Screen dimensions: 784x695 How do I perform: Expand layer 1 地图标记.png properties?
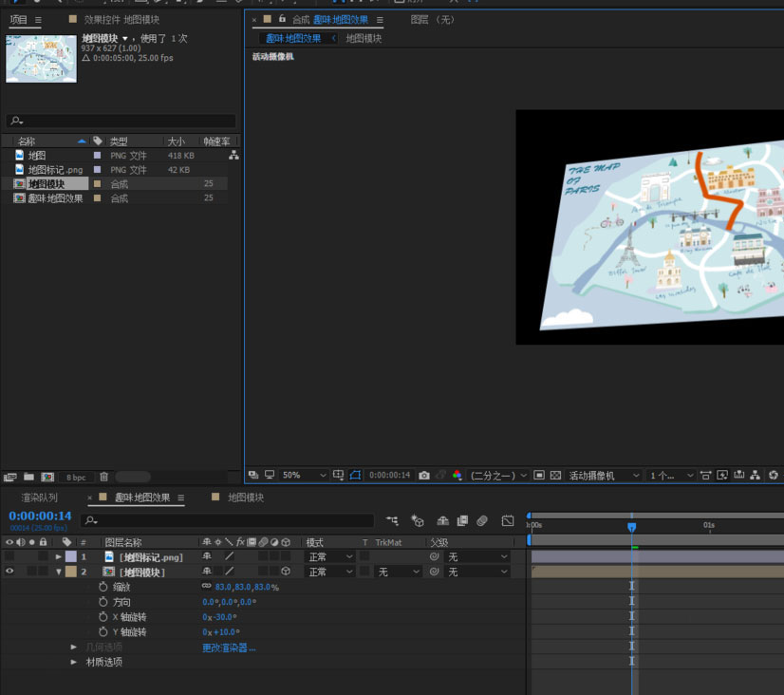click(59, 556)
